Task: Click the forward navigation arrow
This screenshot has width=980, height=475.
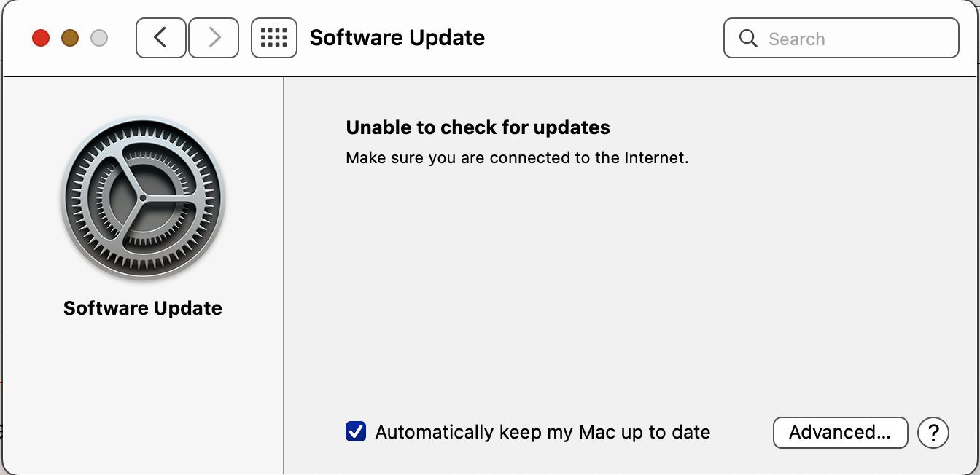Action: [213, 37]
